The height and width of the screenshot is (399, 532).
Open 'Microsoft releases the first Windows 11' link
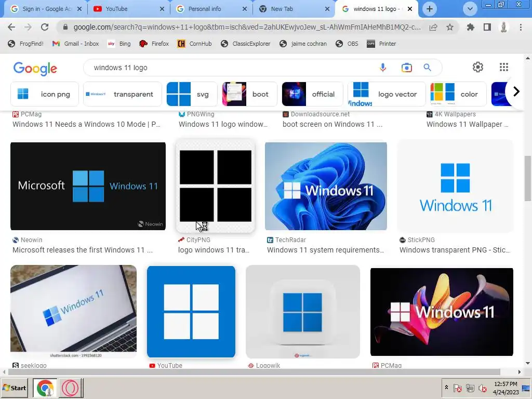point(83,250)
